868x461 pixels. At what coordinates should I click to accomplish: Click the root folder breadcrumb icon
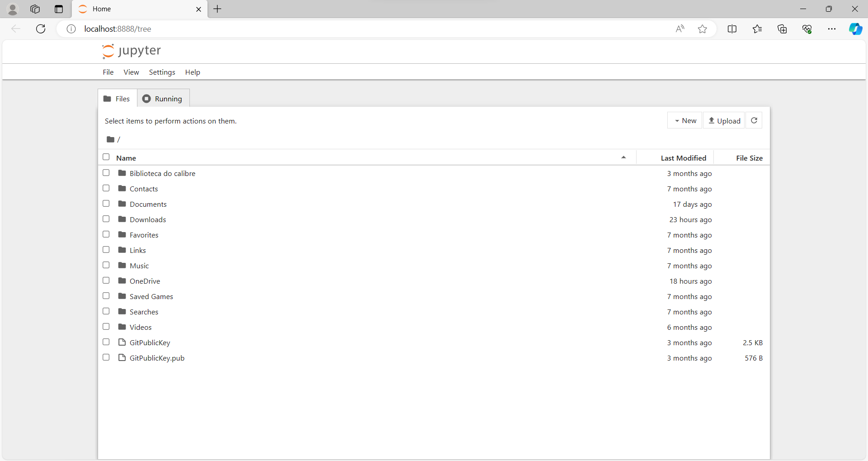110,139
